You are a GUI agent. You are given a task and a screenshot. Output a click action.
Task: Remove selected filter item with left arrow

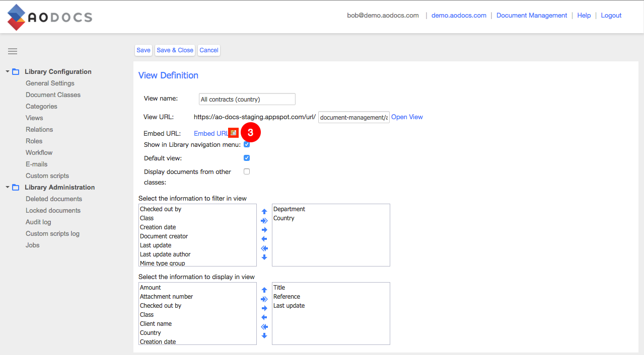[264, 239]
